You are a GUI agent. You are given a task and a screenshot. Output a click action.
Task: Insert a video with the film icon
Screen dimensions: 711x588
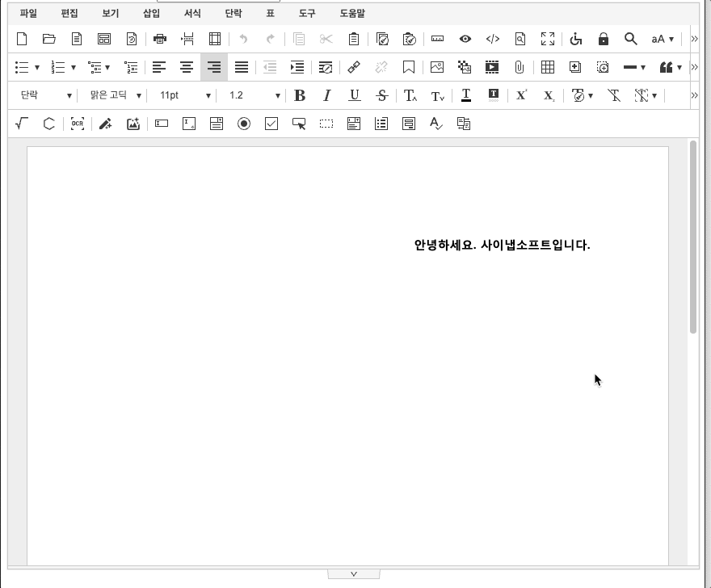(x=491, y=67)
